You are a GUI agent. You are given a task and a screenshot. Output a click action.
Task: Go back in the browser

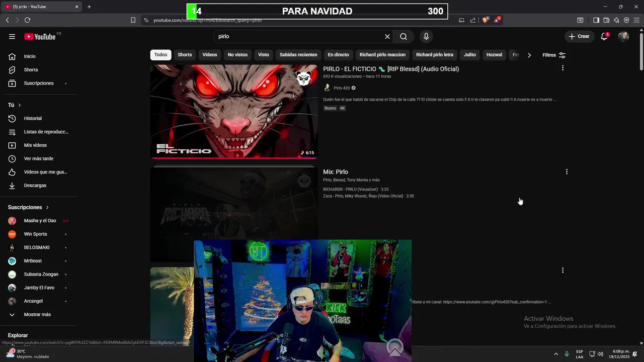click(x=7, y=20)
